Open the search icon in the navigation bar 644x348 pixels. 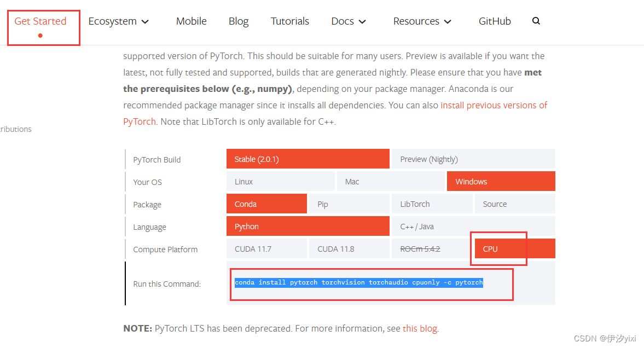pos(536,21)
